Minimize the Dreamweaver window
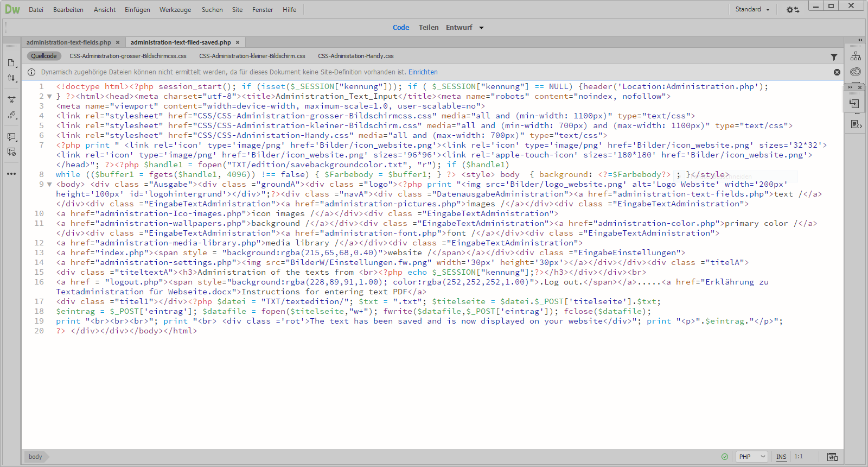868x467 pixels. pos(815,6)
